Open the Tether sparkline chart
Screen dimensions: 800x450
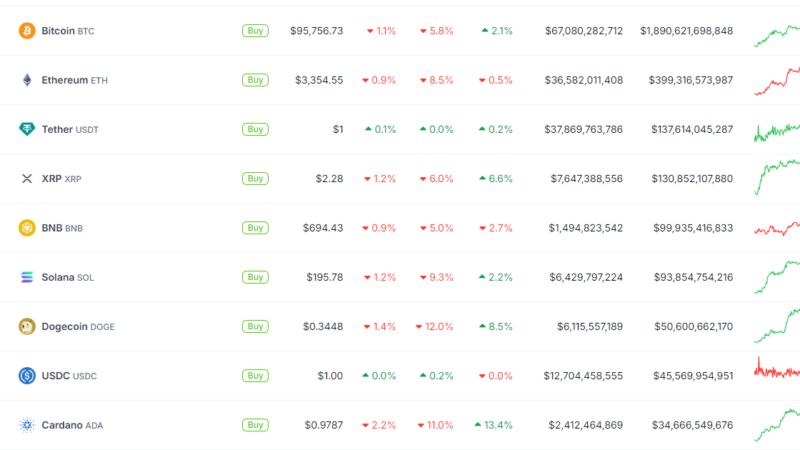777,132
